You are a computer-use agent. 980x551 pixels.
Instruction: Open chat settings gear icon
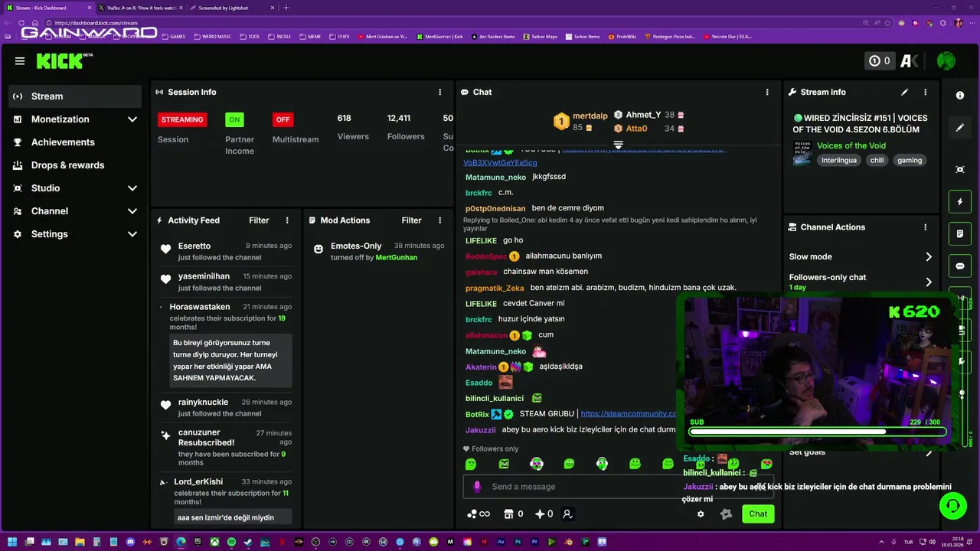point(701,514)
